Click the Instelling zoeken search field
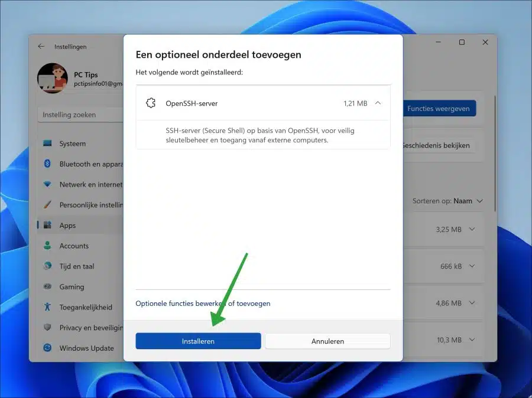The image size is (532, 398). click(x=80, y=115)
